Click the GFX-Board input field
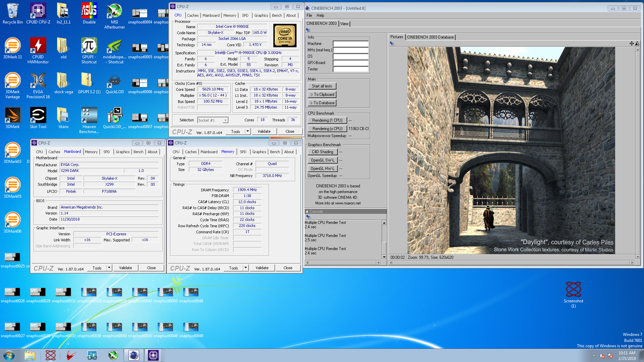The image size is (644, 362). click(x=351, y=63)
